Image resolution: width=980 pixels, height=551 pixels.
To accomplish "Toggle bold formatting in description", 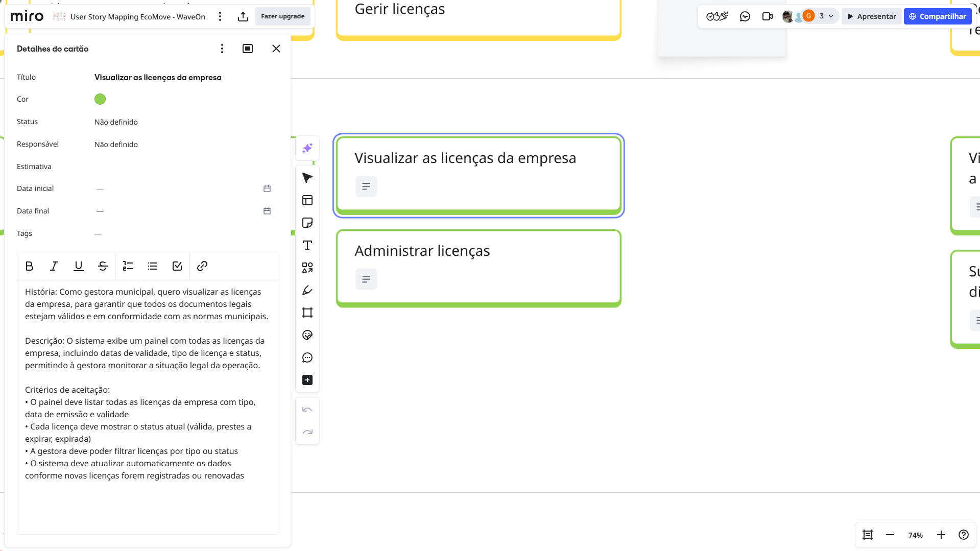I will click(29, 266).
